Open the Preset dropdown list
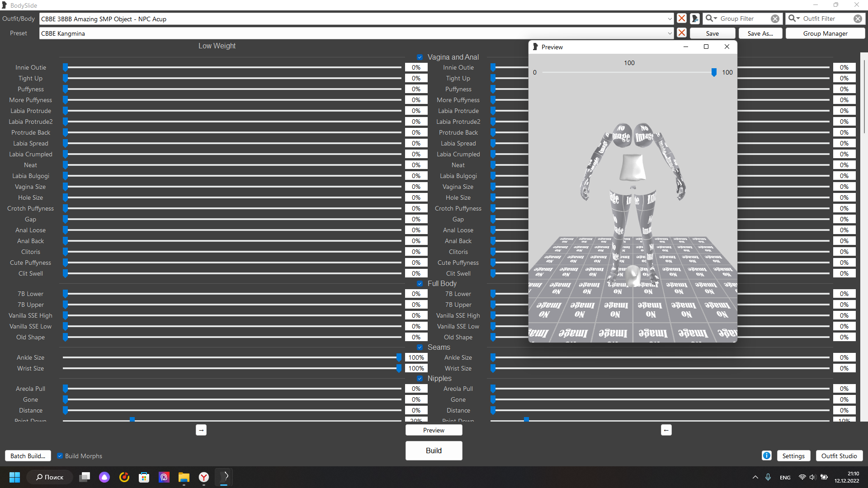868x488 pixels. point(670,33)
